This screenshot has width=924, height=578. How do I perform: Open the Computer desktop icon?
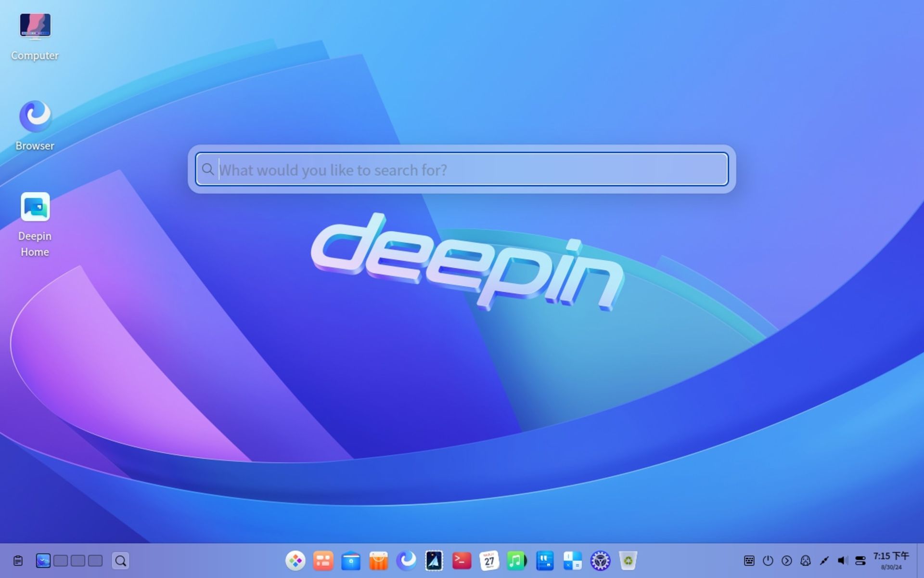click(x=35, y=36)
